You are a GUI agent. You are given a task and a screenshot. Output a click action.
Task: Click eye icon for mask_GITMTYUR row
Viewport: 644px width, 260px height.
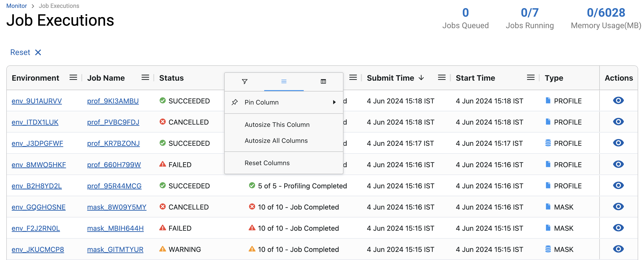click(618, 249)
